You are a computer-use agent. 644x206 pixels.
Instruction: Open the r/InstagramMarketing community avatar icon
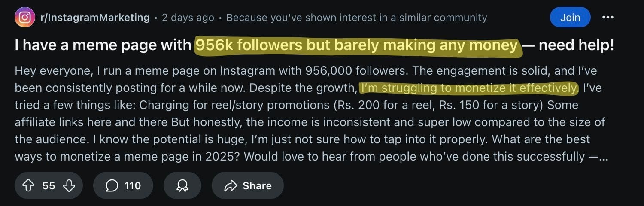pyautogui.click(x=25, y=18)
